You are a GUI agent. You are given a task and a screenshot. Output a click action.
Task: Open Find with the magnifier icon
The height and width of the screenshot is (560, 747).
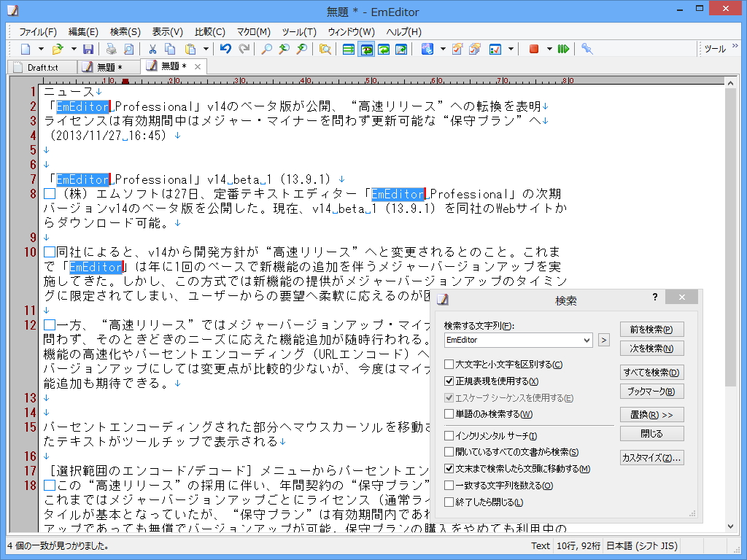coord(267,49)
